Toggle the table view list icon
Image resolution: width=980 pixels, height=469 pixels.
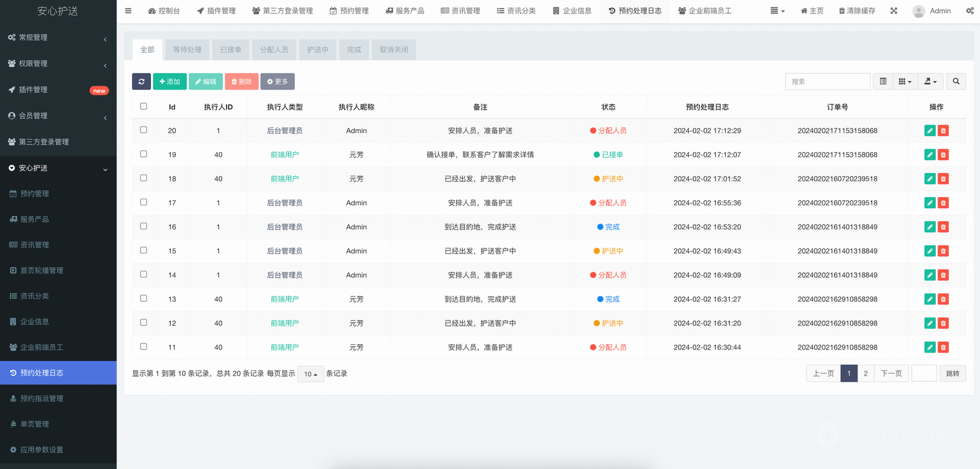883,81
